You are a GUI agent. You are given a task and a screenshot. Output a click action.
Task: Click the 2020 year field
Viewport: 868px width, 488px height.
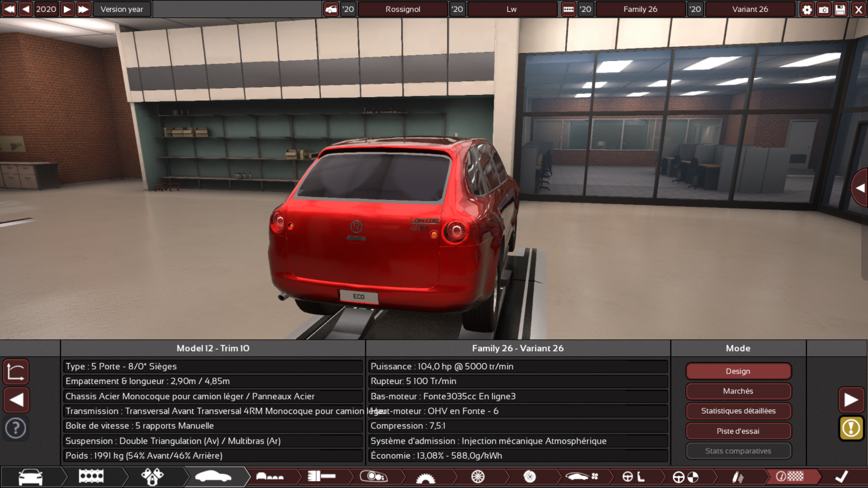46,9
